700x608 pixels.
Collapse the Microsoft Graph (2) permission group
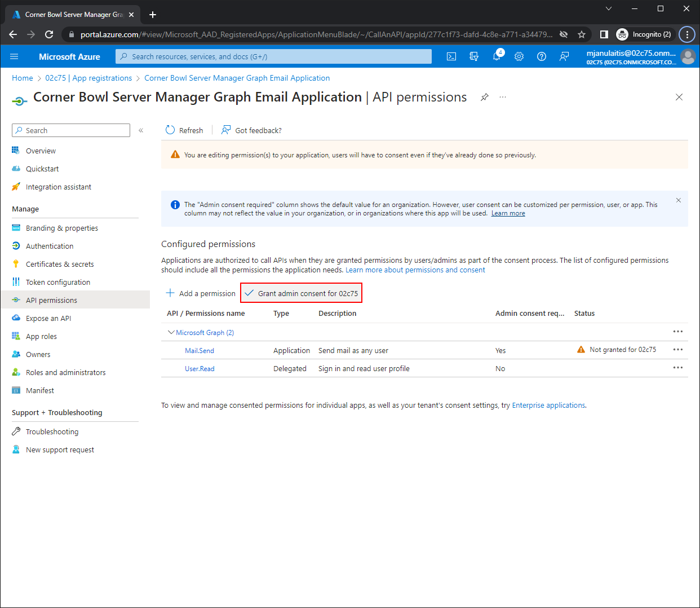pyautogui.click(x=171, y=333)
